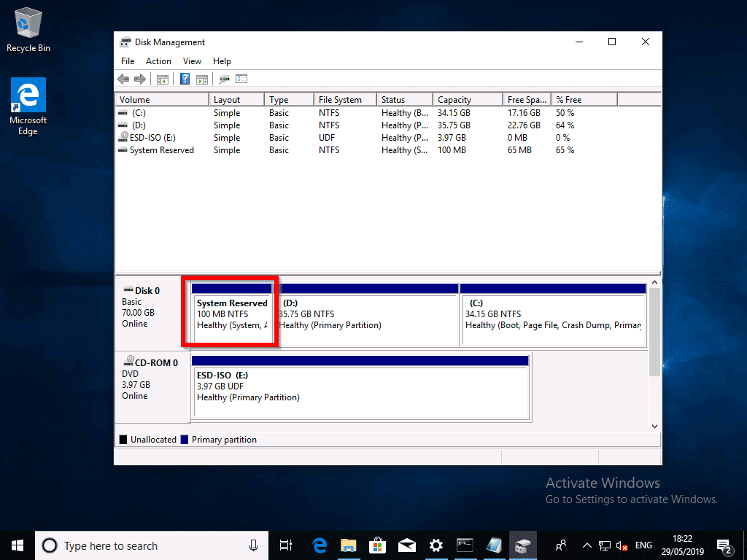Select the ESD-ISO (E:) 3.97 GB partition block
The width and height of the screenshot is (747, 560).
pos(361,387)
